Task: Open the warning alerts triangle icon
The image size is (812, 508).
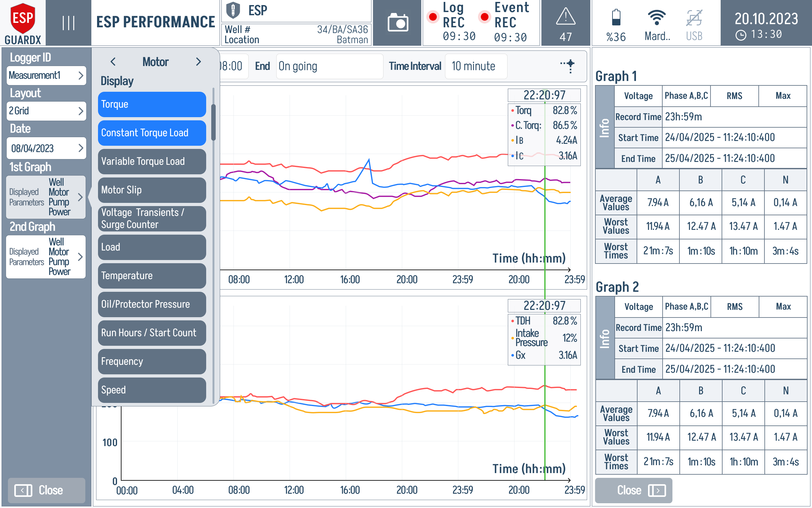Action: 566,17
